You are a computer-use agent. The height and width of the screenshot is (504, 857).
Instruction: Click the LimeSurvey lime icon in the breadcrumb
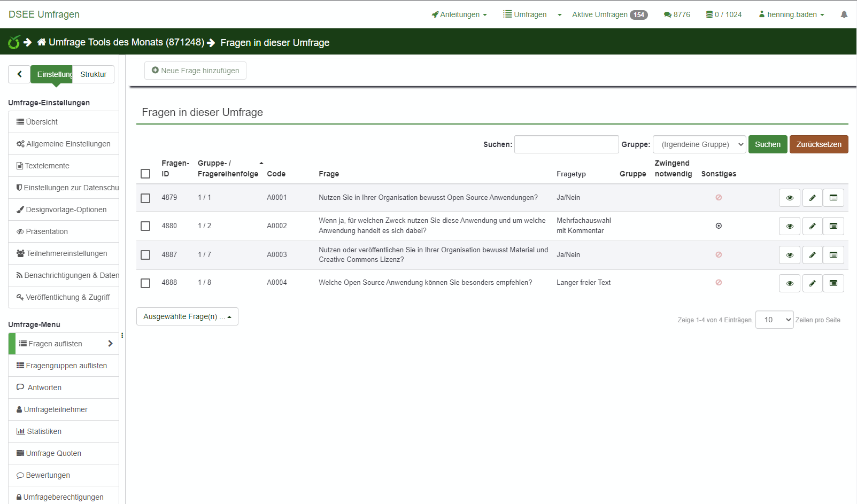coord(13,42)
